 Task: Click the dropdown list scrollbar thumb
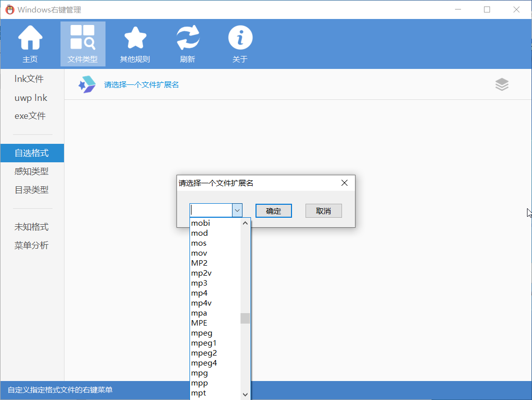245,318
